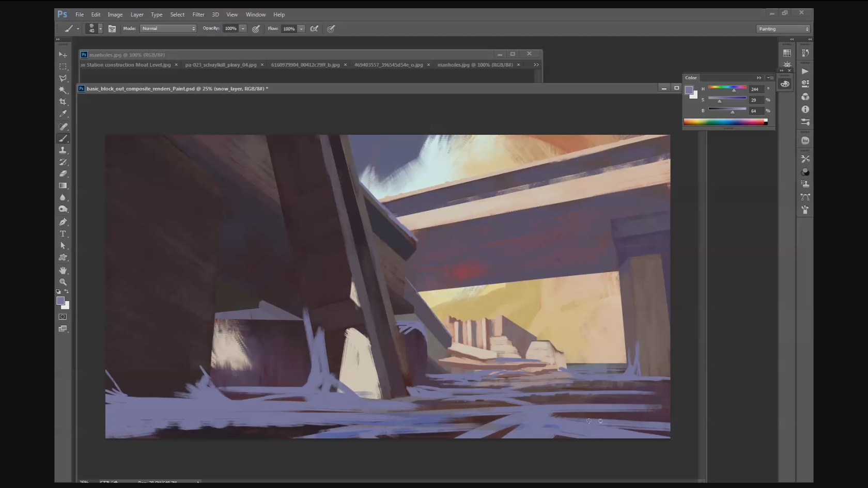868x488 pixels.
Task: Enable airbrush-style build-up effects
Action: (x=314, y=29)
